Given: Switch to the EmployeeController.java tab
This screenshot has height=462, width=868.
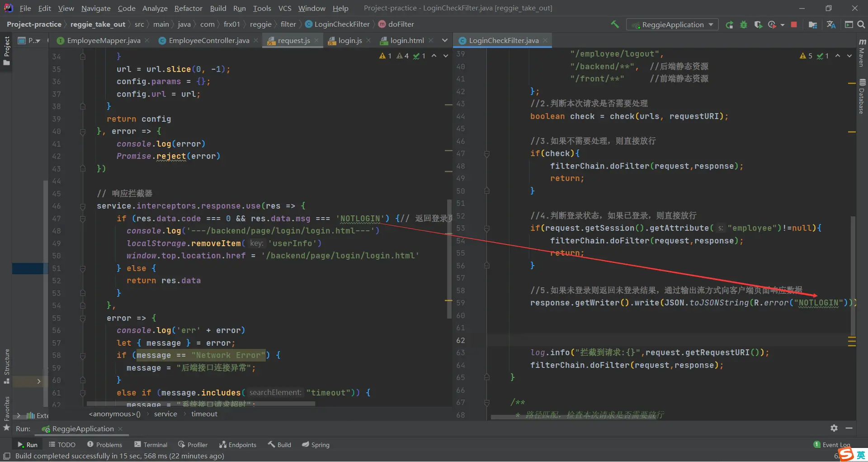Looking at the screenshot, I should click(x=208, y=41).
